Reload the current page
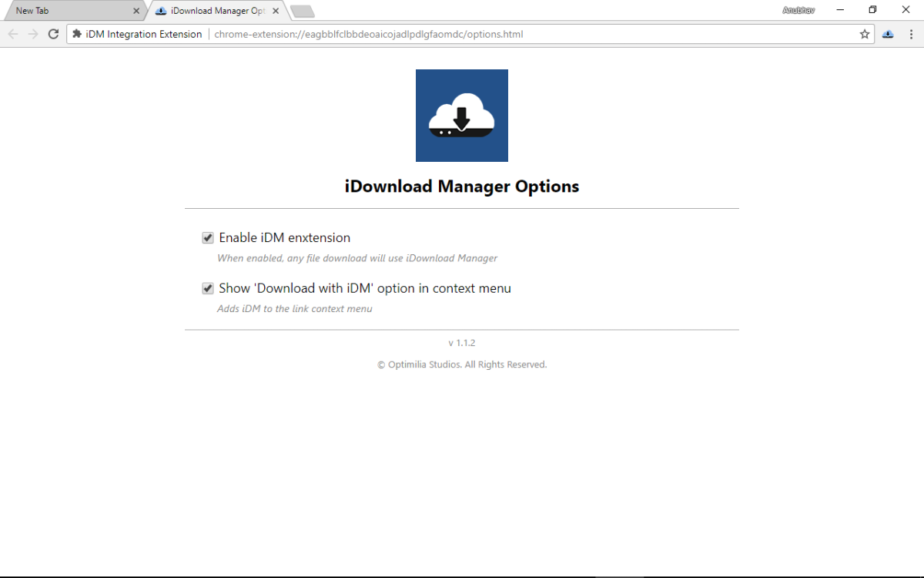Image resolution: width=924 pixels, height=578 pixels. (x=53, y=34)
